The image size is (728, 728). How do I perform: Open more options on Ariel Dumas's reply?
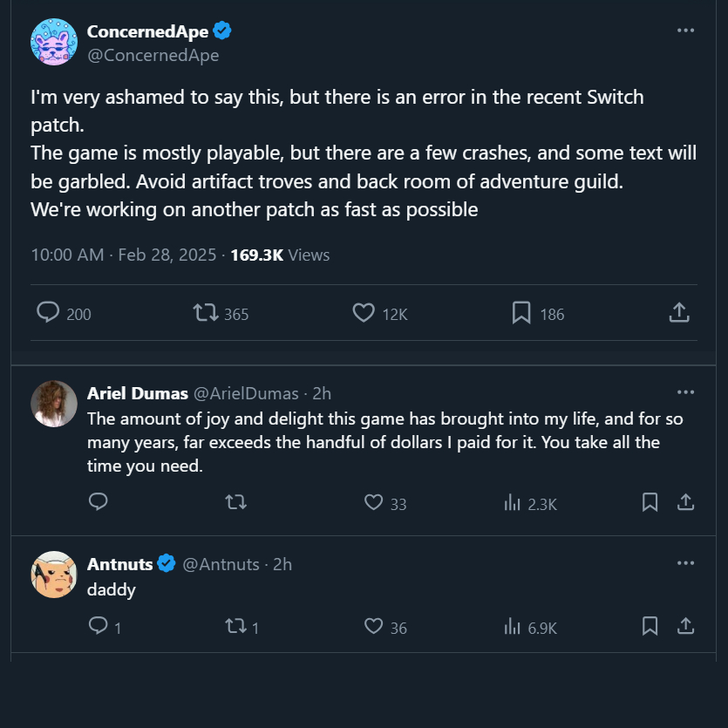(x=686, y=392)
